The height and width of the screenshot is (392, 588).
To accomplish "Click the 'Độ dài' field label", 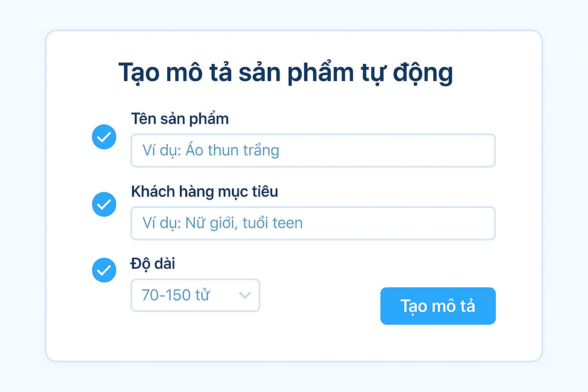I will click(x=153, y=263).
